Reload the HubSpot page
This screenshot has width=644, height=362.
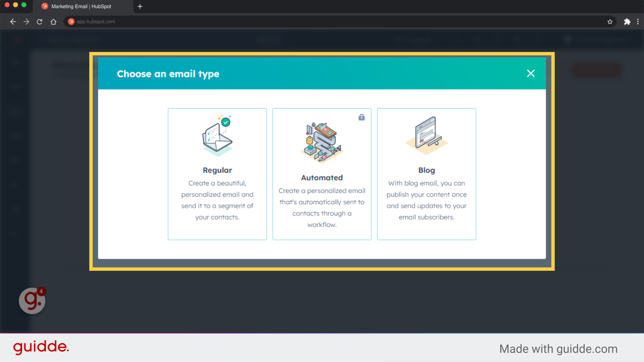click(40, 22)
